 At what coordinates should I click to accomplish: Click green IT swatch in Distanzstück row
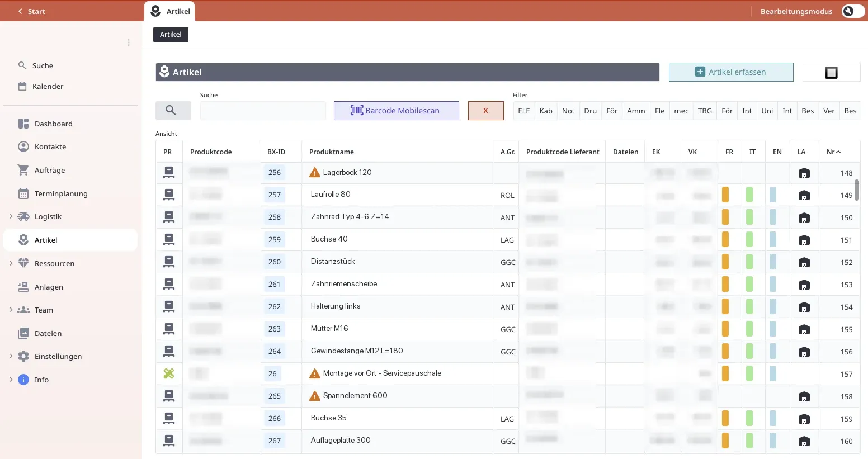point(749,262)
